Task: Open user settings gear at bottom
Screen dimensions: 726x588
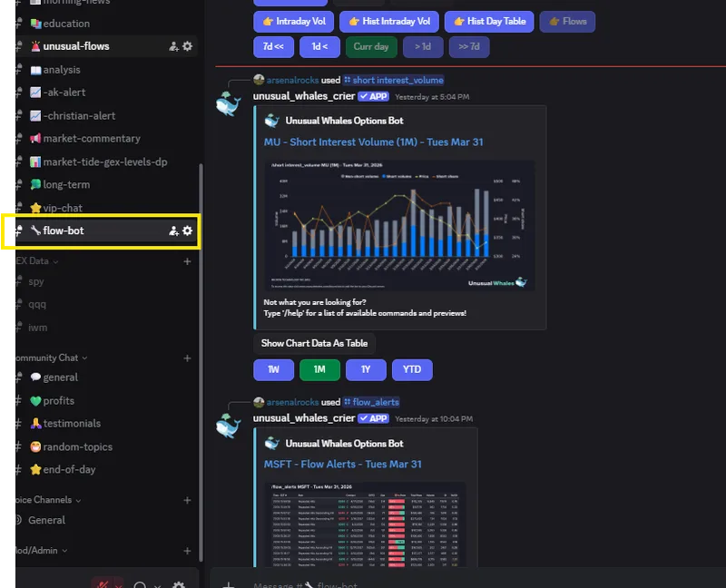Action: click(x=179, y=584)
